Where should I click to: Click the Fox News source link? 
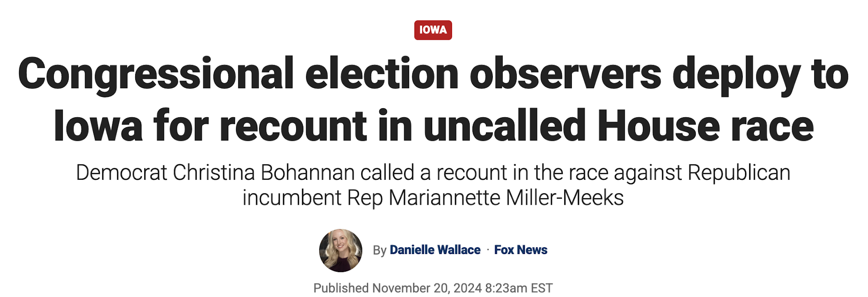point(520,250)
